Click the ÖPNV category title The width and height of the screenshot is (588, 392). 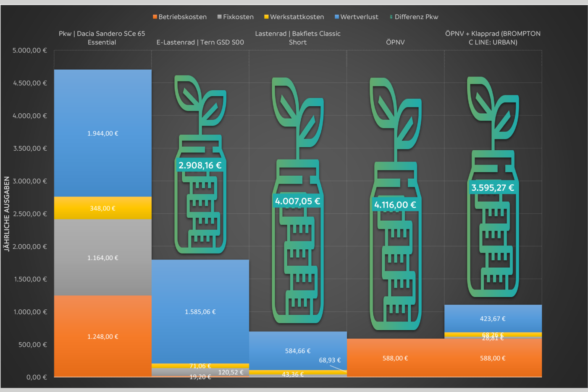pos(396,42)
